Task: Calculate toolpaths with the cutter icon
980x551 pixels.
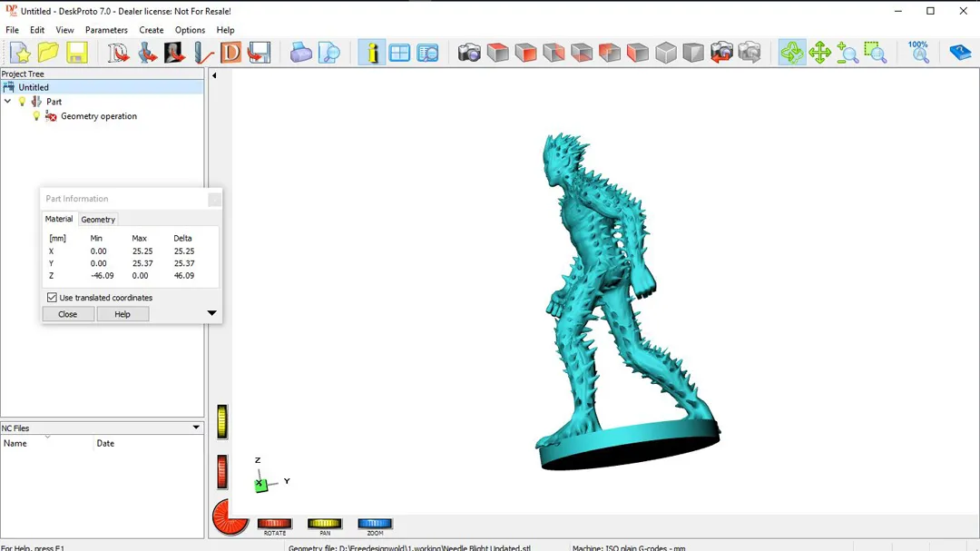Action: coord(203,54)
